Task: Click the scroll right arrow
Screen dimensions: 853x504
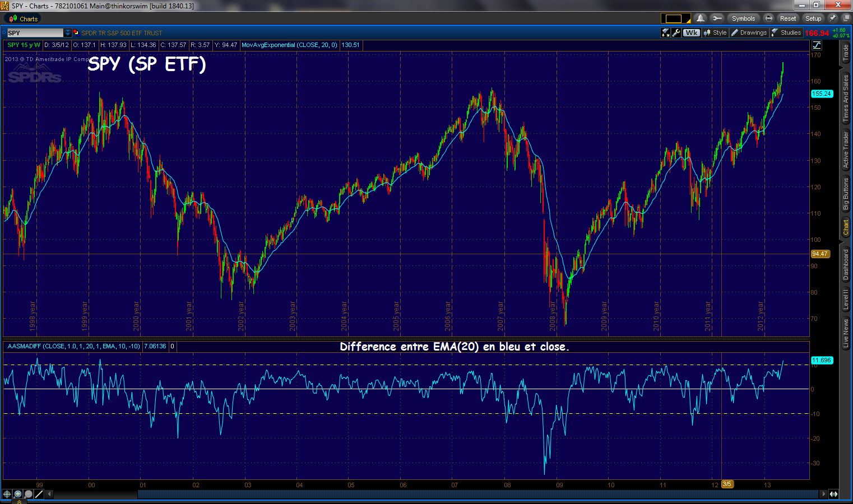Action: (x=823, y=494)
